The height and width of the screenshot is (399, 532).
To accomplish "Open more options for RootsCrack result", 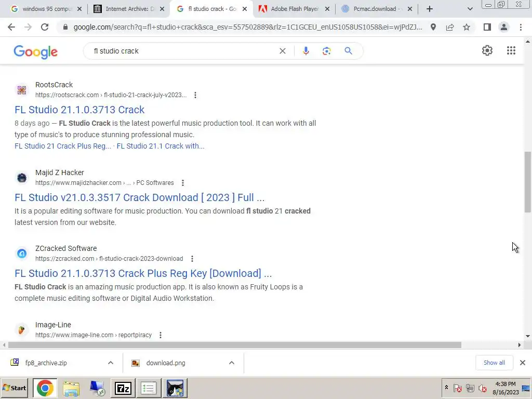I will click(x=195, y=95).
